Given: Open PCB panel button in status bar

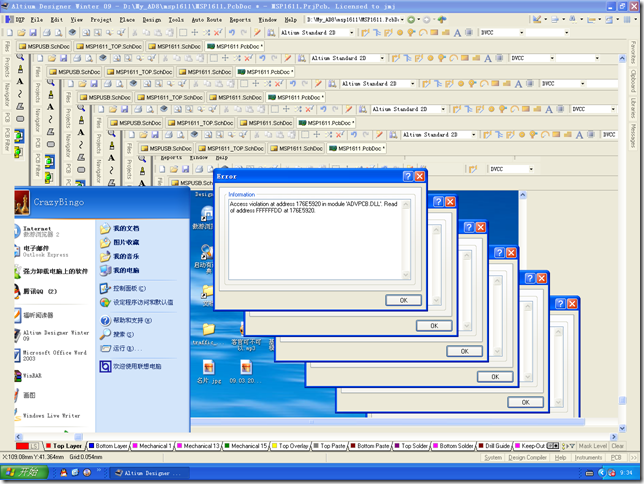Looking at the screenshot, I should 616,457.
